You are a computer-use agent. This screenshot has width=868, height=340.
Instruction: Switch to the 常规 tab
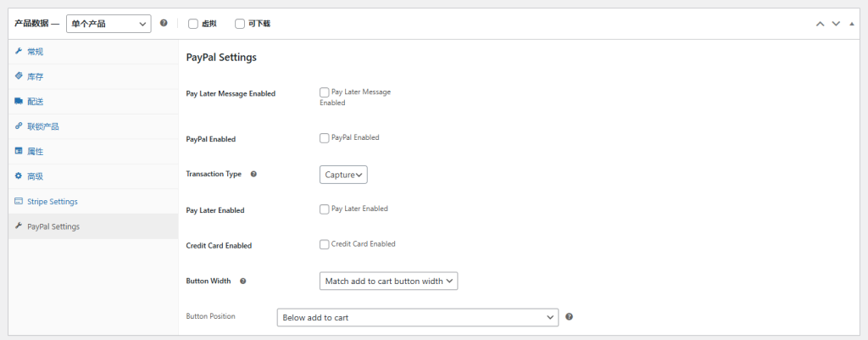35,52
